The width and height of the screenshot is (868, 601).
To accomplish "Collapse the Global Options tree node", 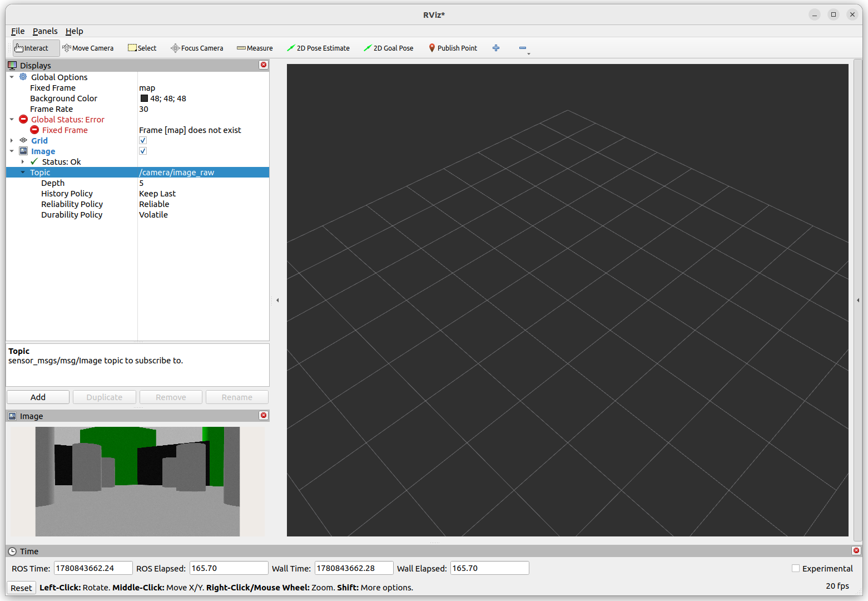I will click(12, 77).
